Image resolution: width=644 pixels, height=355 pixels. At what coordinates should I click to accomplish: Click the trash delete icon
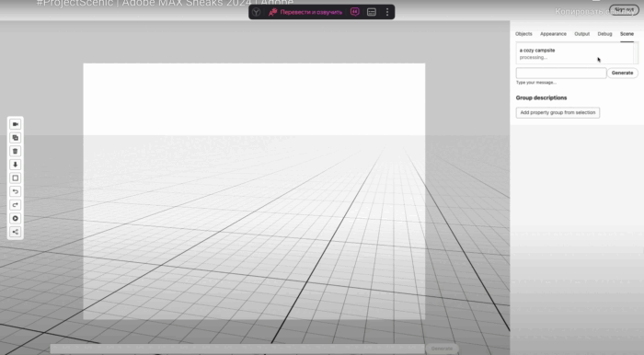pos(16,151)
